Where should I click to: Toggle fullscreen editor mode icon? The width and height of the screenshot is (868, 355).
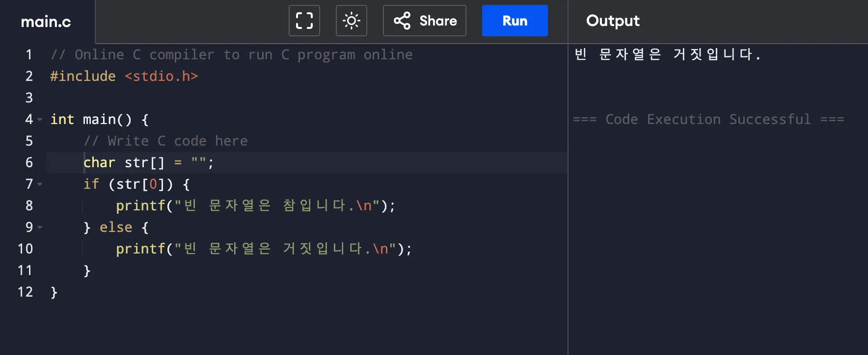[304, 21]
